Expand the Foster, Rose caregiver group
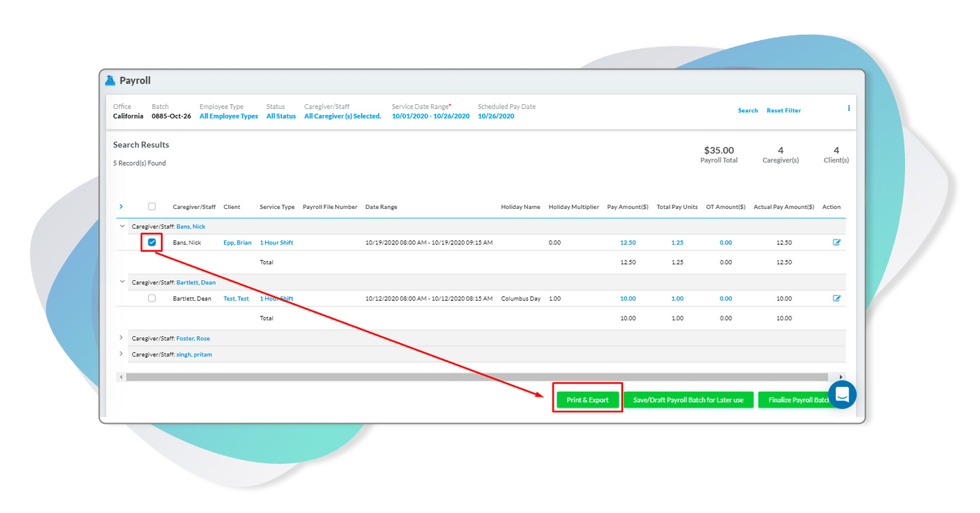 click(122, 337)
